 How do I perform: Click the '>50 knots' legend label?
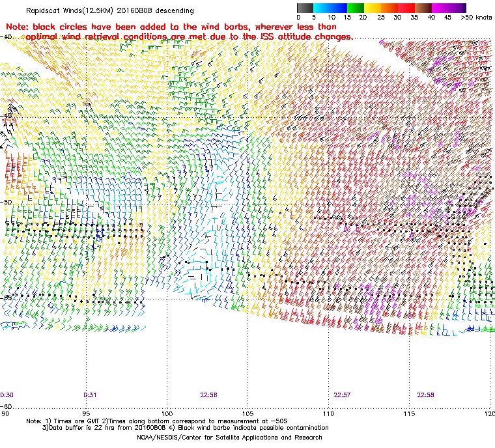coord(476,18)
